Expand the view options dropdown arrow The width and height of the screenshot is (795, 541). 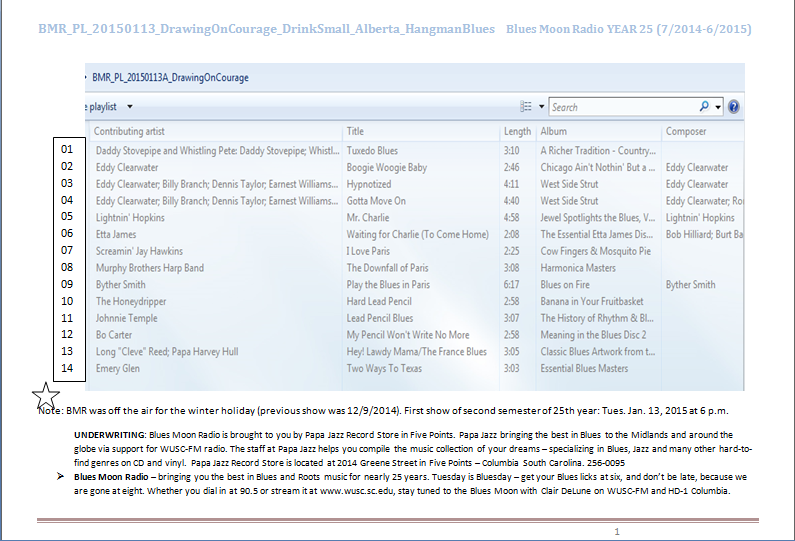[541, 107]
